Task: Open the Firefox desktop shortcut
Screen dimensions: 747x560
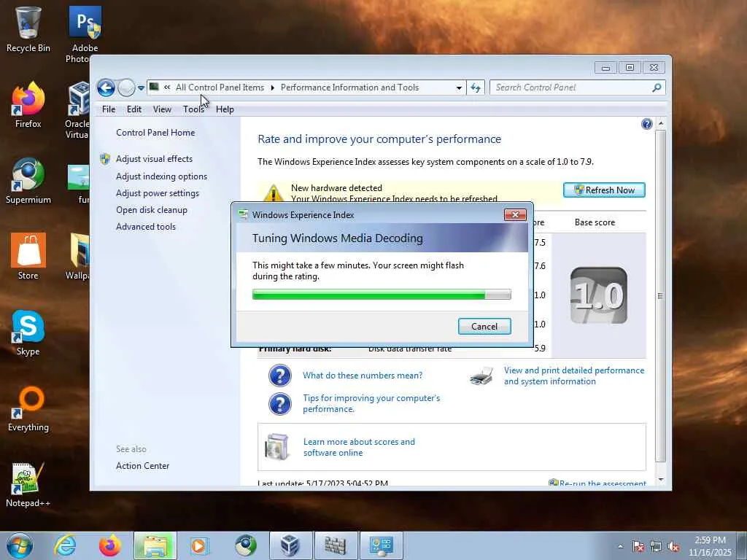Action: pyautogui.click(x=28, y=105)
